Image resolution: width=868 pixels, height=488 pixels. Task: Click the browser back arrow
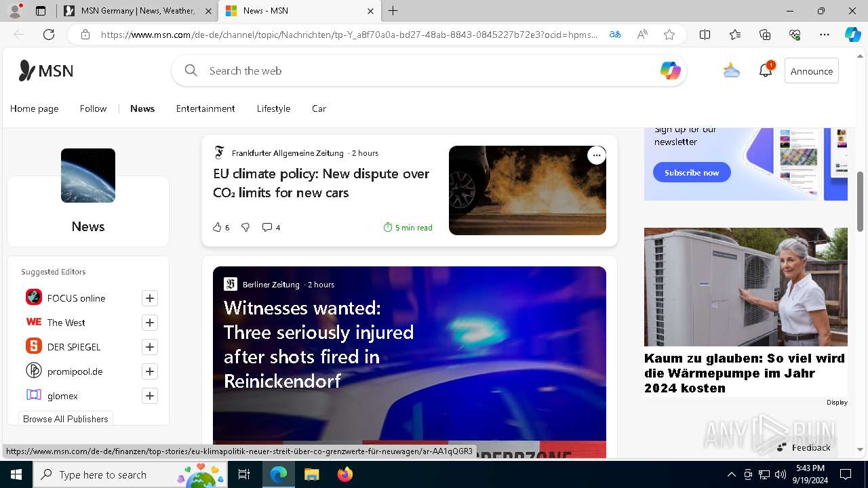(19, 35)
